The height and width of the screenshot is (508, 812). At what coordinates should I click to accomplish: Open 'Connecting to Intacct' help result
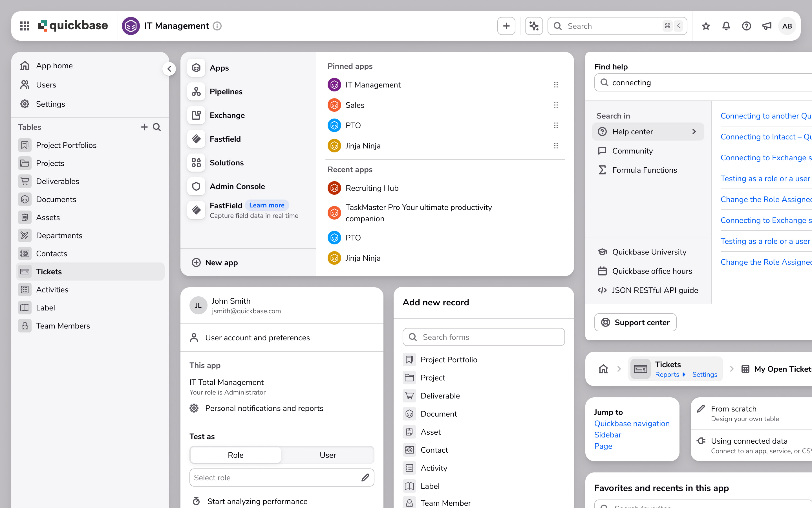(766, 137)
